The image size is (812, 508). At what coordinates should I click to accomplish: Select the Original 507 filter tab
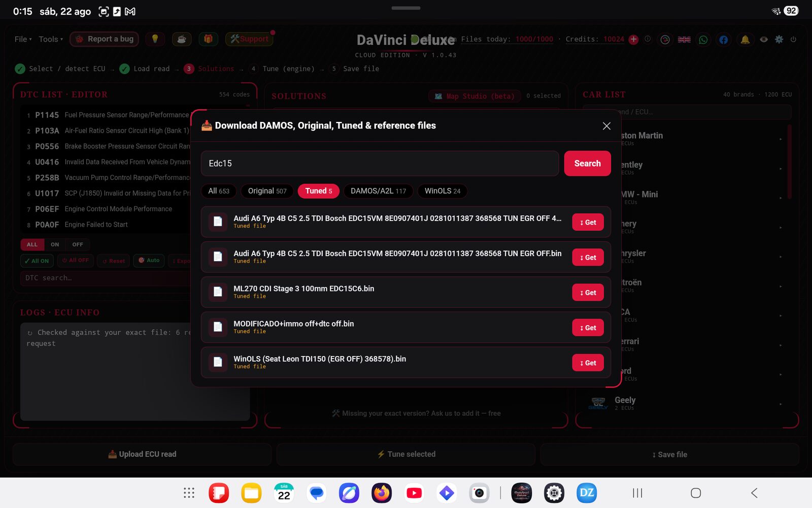(x=267, y=191)
